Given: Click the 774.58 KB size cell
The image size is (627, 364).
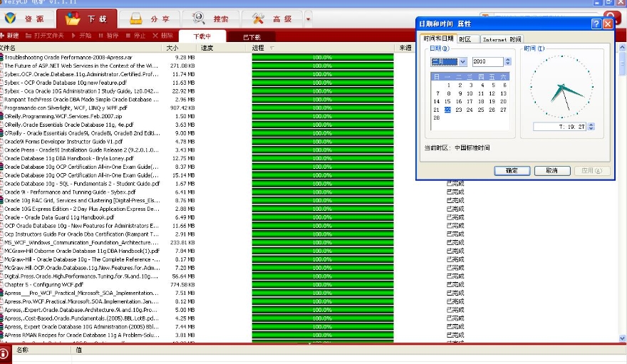Looking at the screenshot, I should tap(182, 285).
